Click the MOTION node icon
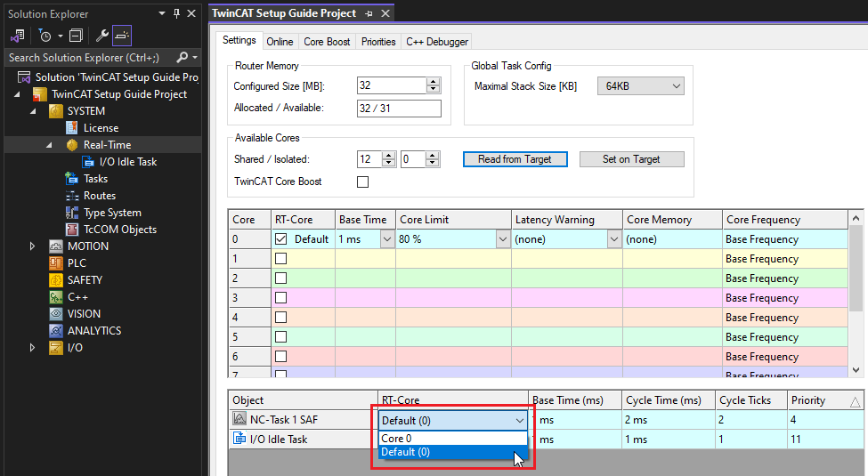868x476 pixels. click(x=55, y=246)
